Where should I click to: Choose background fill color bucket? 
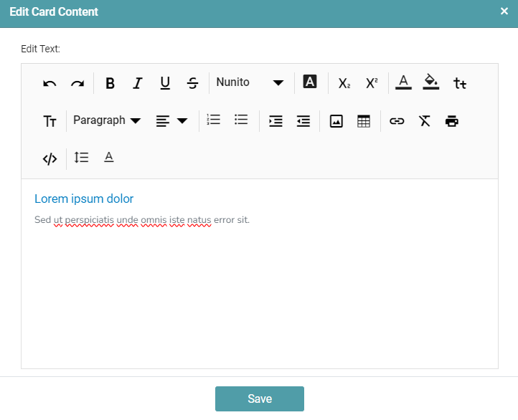[430, 82]
